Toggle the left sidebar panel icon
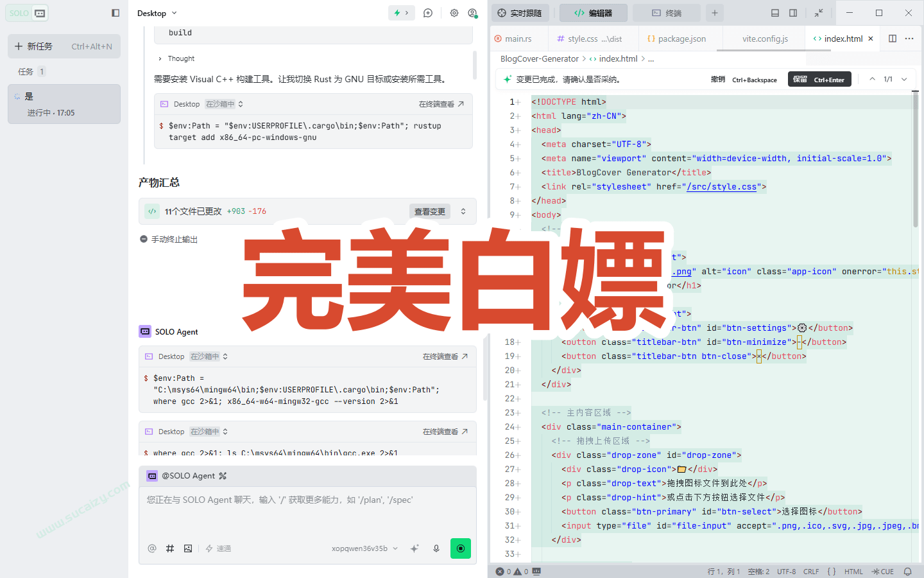The height and width of the screenshot is (578, 924). click(x=116, y=13)
